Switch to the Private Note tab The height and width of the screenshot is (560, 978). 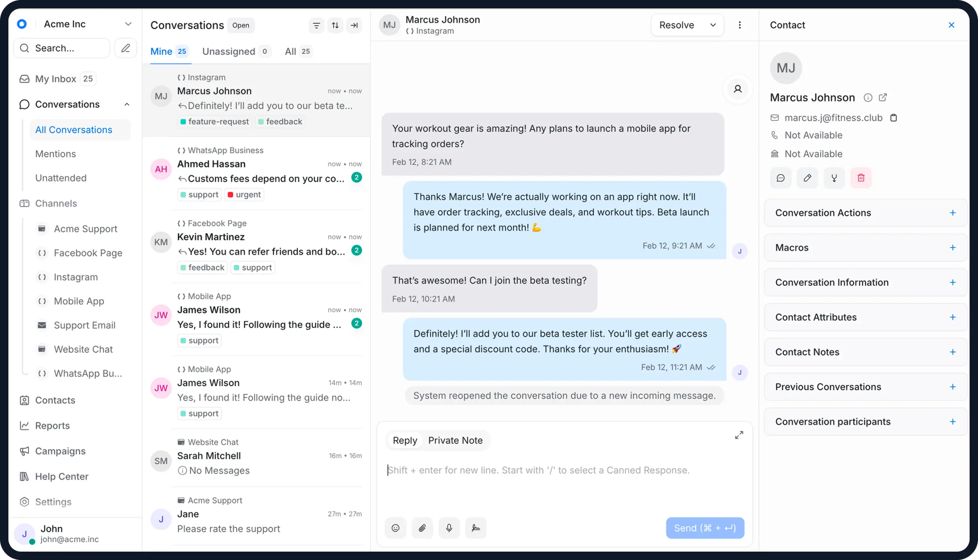(x=455, y=440)
